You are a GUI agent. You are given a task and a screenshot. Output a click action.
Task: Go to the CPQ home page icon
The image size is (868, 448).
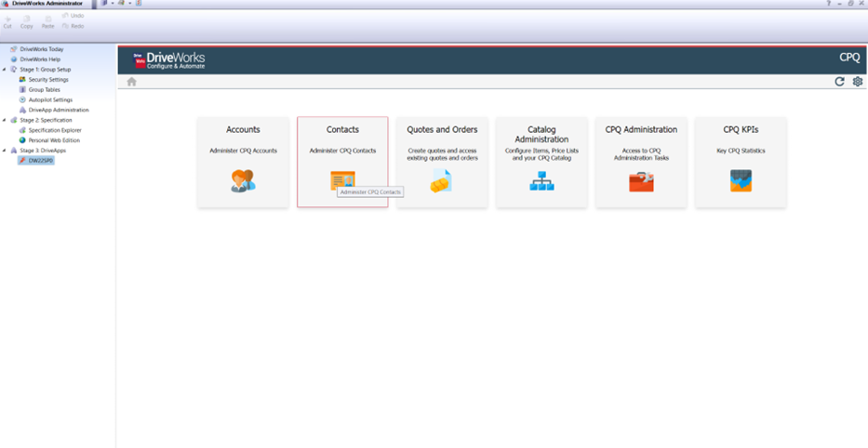point(131,82)
